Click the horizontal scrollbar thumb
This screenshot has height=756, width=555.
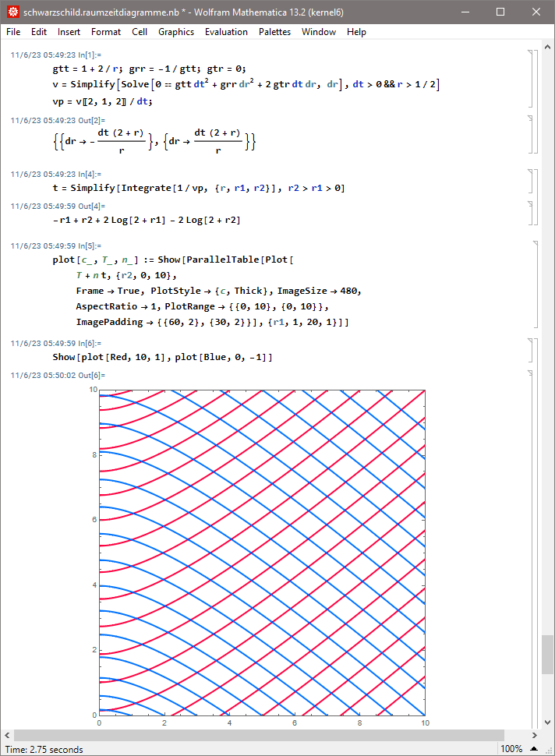coord(257,735)
